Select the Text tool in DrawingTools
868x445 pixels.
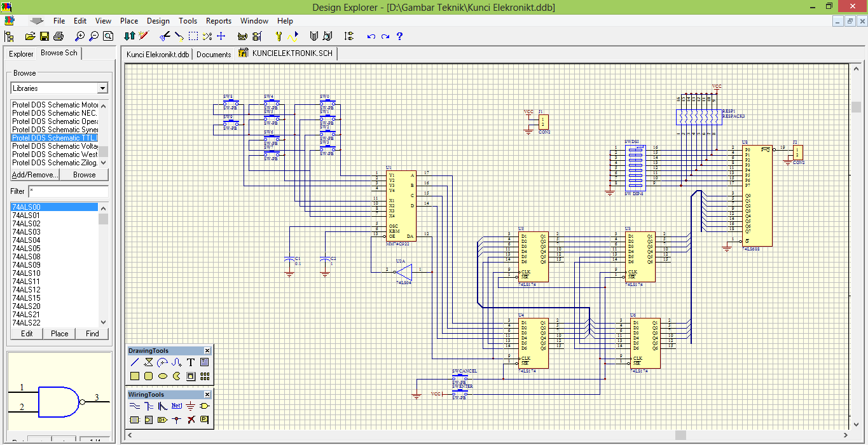(x=191, y=362)
